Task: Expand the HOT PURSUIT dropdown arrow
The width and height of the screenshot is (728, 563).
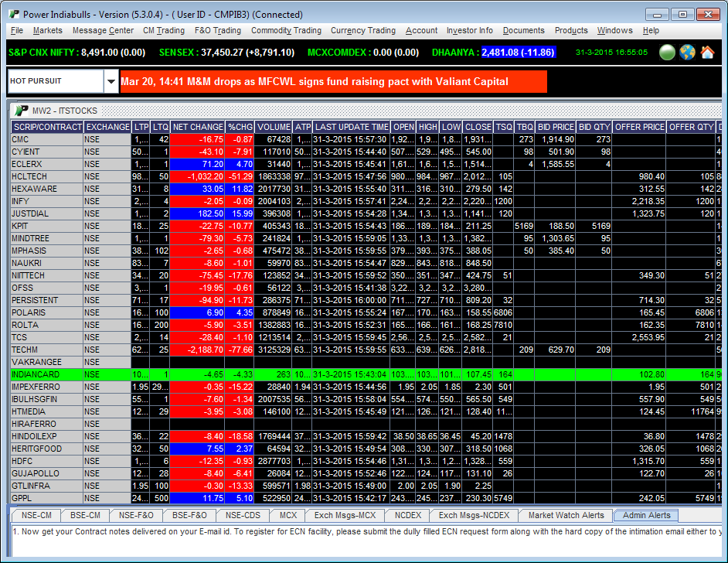Action: 111,81
